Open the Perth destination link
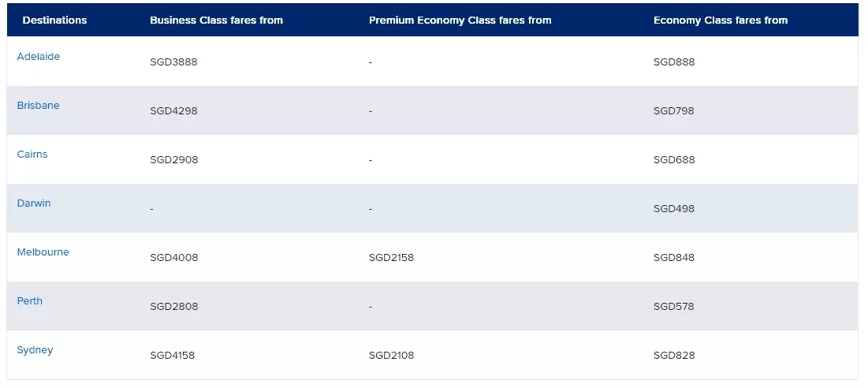This screenshot has width=868, height=388. (30, 300)
